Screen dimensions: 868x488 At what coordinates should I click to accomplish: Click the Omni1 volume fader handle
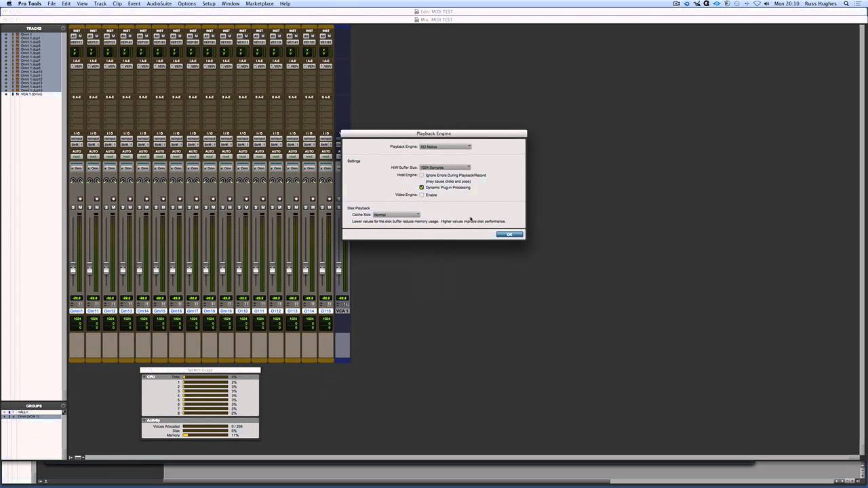point(73,268)
